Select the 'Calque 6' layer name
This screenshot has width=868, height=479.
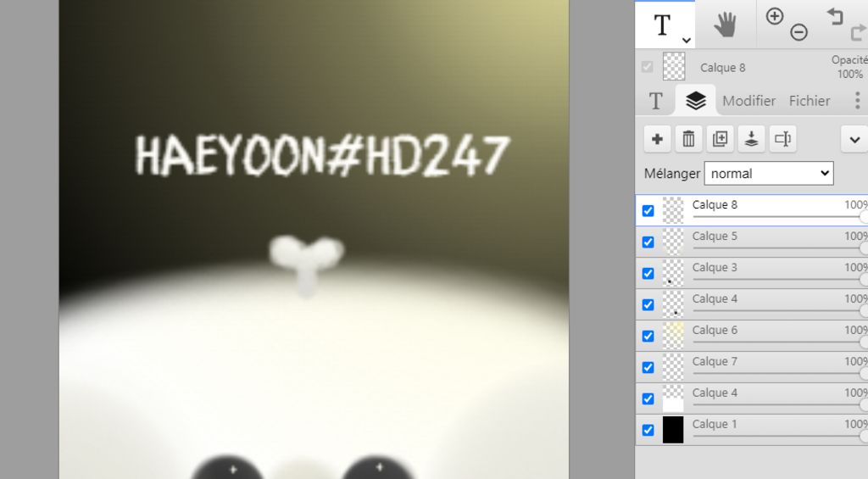click(715, 330)
